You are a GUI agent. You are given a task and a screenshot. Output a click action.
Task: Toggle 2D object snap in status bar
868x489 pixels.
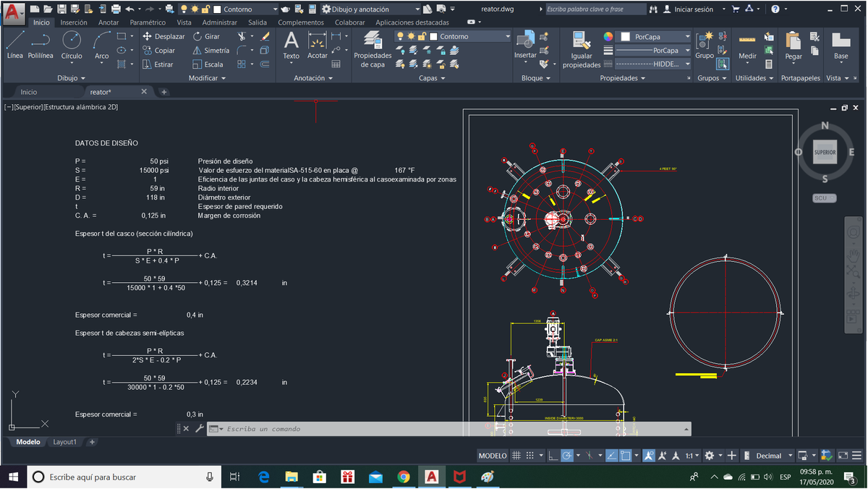626,456
